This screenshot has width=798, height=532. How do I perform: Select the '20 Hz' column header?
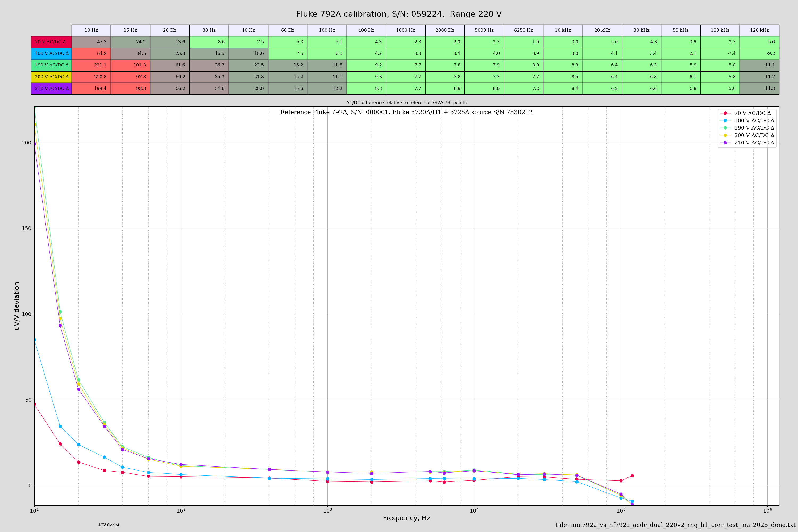(x=170, y=30)
